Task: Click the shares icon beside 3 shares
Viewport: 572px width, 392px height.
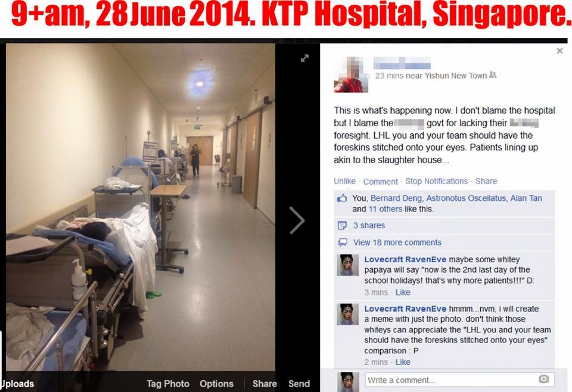Action: [x=342, y=225]
